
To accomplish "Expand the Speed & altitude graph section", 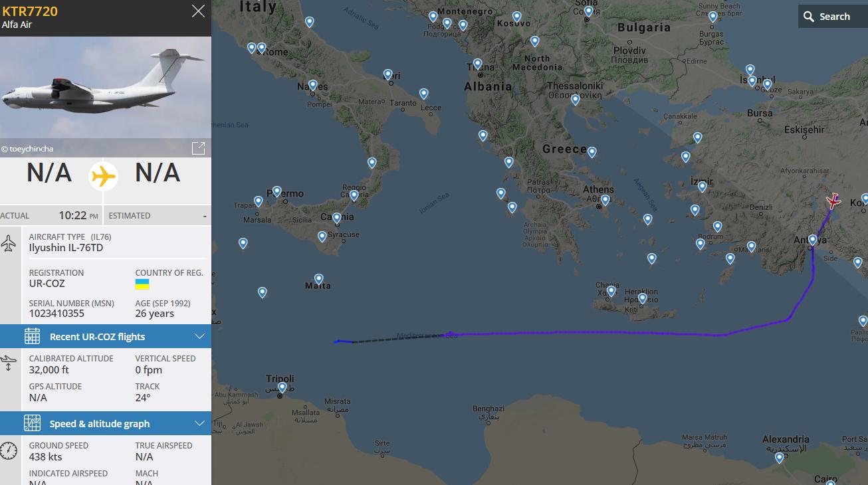I will tap(199, 423).
